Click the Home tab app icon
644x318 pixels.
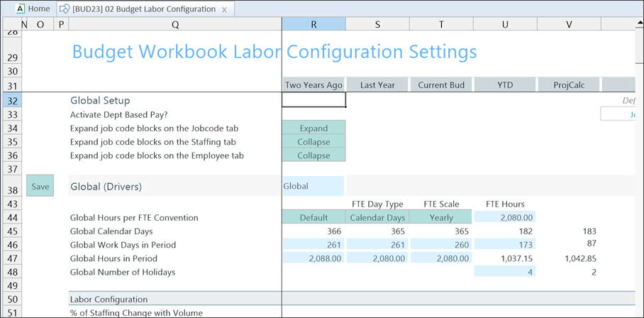click(19, 9)
